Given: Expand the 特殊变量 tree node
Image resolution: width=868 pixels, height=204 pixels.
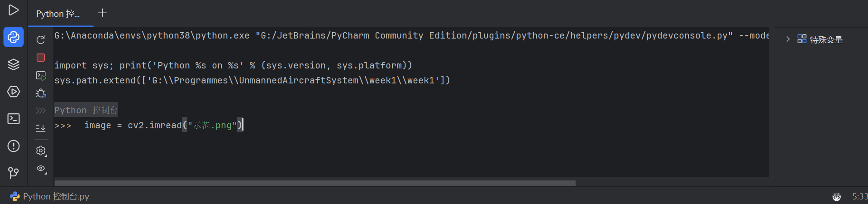Looking at the screenshot, I should pyautogui.click(x=788, y=39).
